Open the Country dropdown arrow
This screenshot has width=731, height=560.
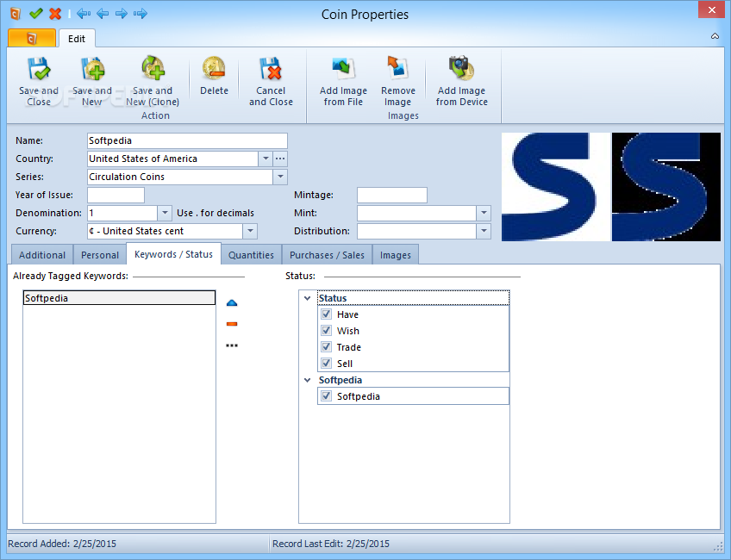[266, 159]
